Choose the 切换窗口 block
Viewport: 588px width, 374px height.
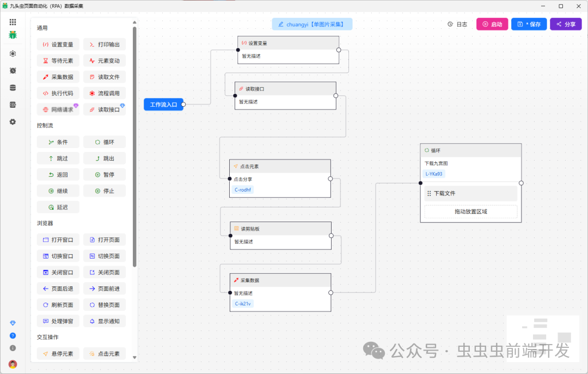[58, 256]
